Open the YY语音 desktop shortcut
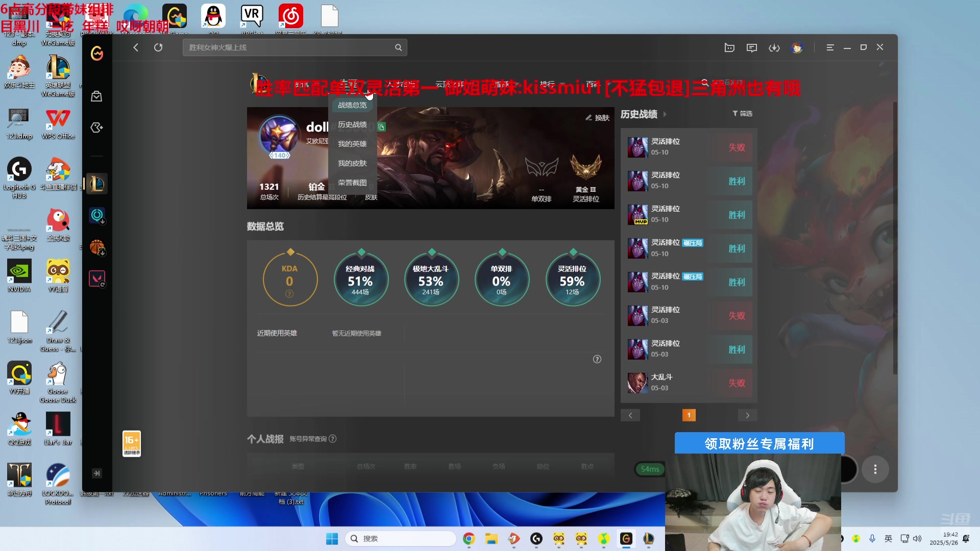980x551 pixels. [x=58, y=275]
